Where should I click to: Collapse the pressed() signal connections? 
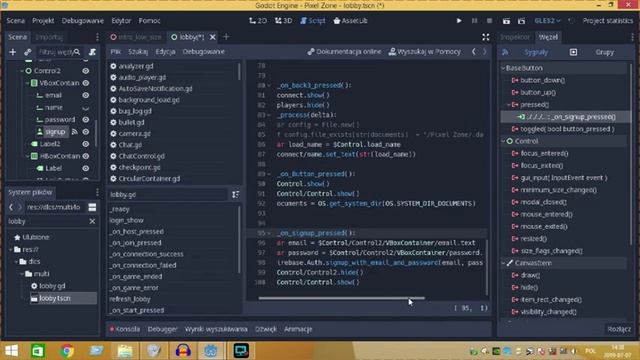click(509, 105)
